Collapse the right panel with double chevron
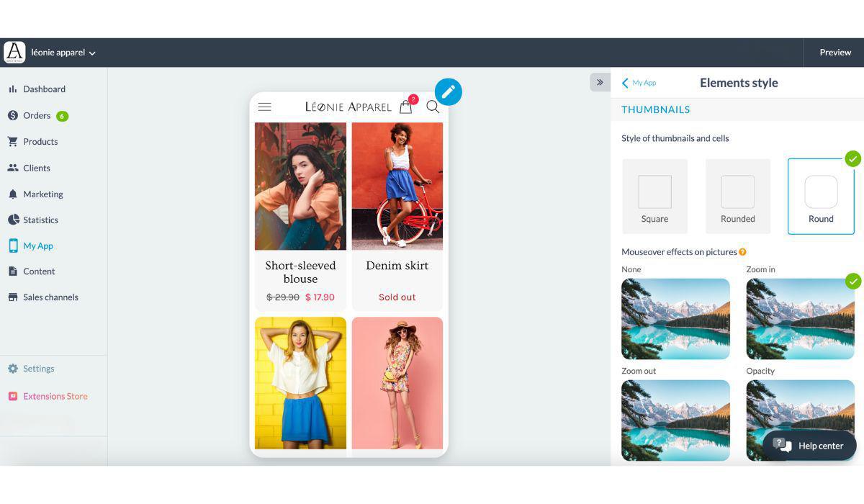 click(x=600, y=82)
